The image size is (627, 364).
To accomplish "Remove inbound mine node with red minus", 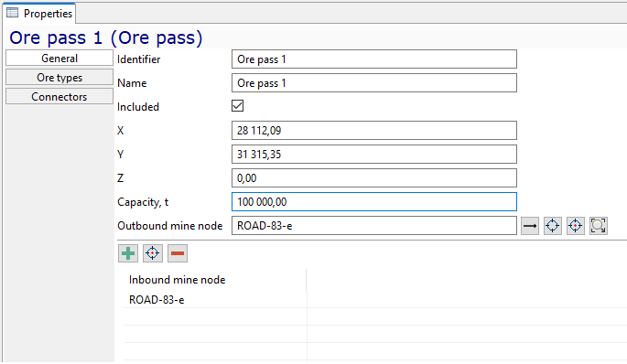I will 178,253.
